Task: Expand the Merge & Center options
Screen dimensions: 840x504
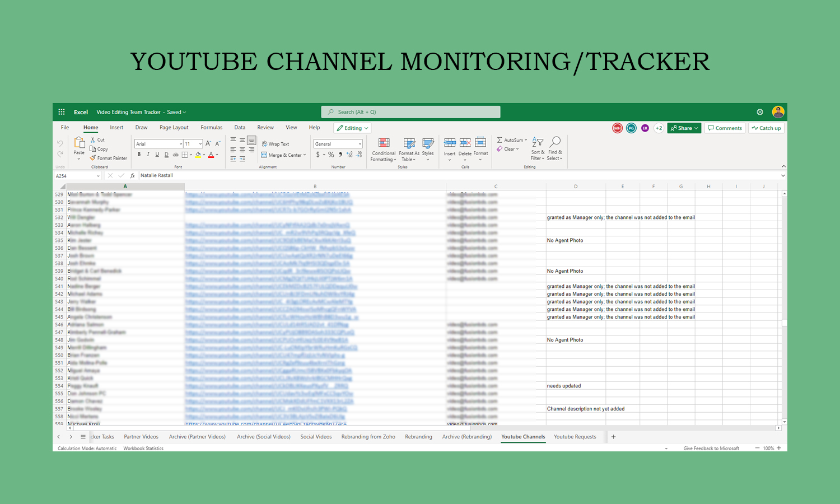Action: point(305,155)
